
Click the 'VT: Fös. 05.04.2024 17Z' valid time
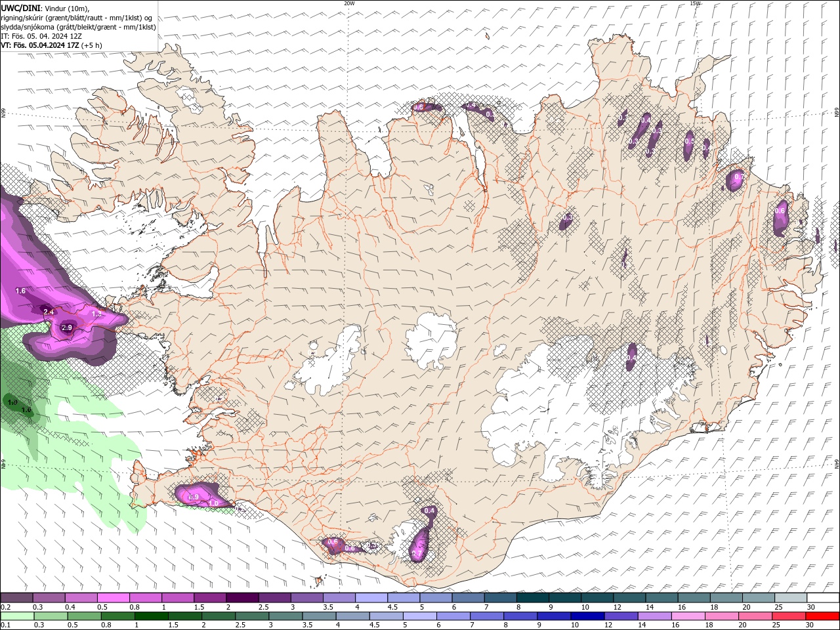[x=41, y=45]
